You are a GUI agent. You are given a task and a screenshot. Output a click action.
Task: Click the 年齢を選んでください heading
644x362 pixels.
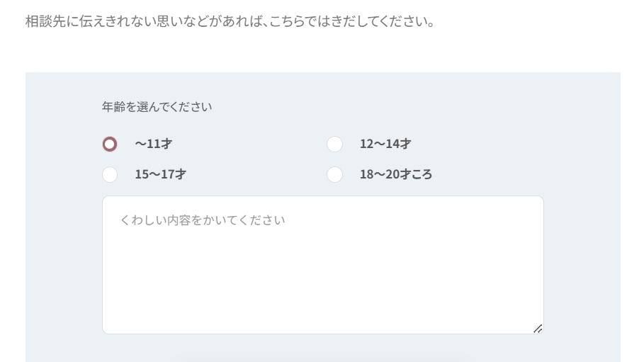[157, 107]
